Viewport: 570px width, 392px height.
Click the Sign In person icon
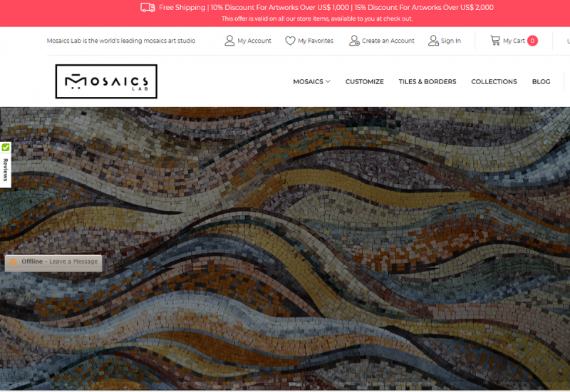[x=433, y=41]
